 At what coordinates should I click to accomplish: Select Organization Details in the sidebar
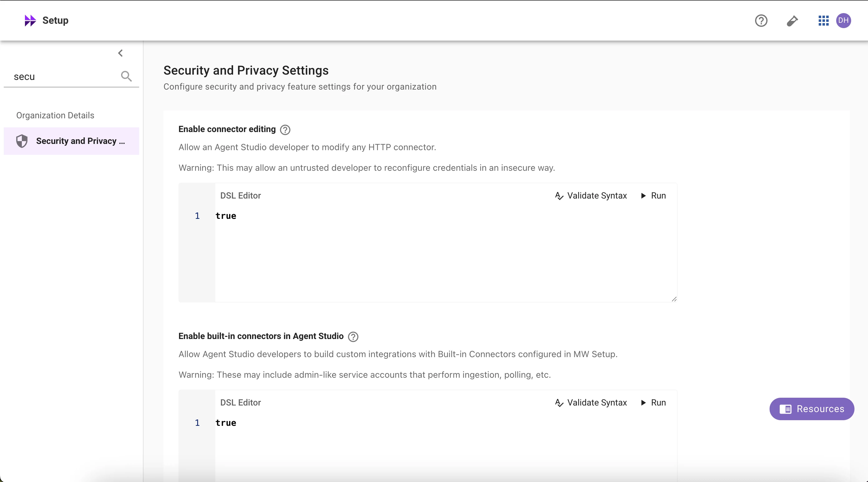(x=55, y=115)
